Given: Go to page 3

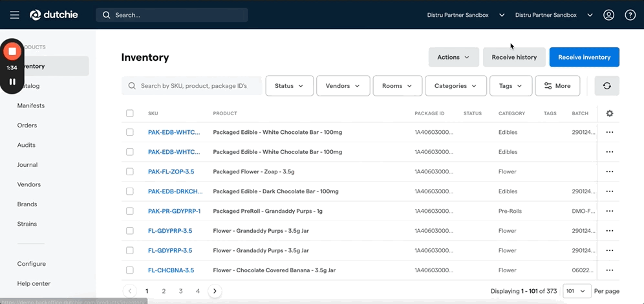Looking at the screenshot, I should [x=180, y=291].
